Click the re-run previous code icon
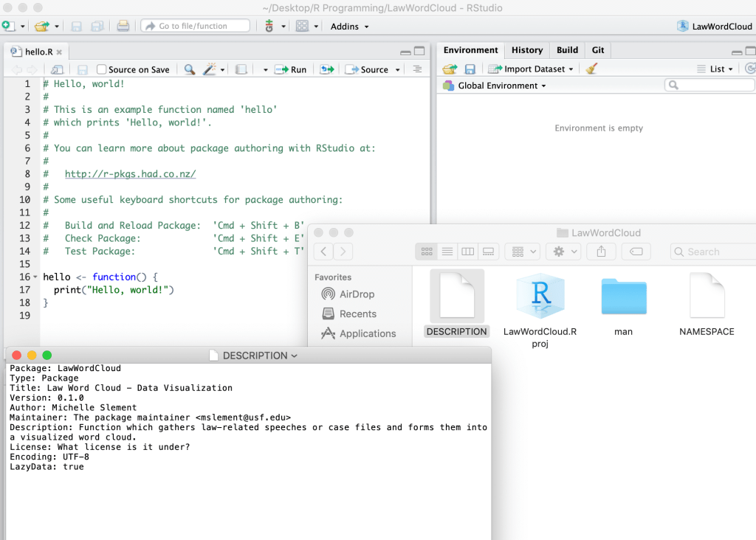The width and height of the screenshot is (756, 540). coord(326,69)
